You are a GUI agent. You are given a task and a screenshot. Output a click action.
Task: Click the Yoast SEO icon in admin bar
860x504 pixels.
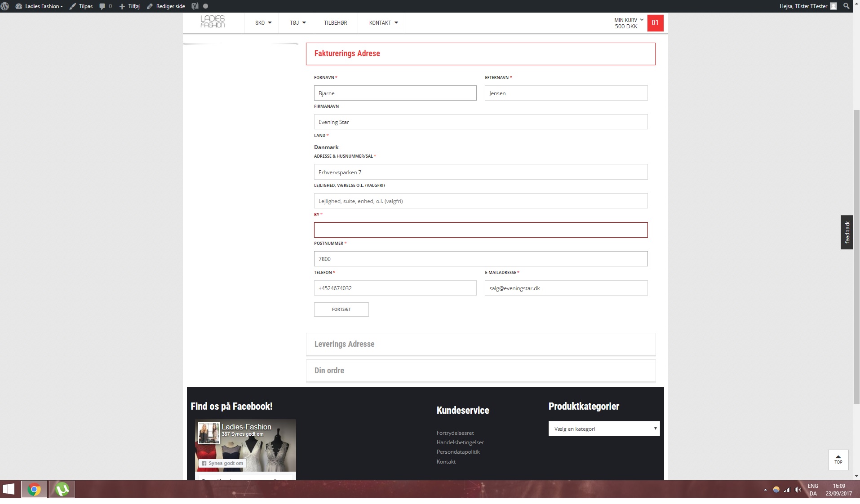[x=195, y=6]
